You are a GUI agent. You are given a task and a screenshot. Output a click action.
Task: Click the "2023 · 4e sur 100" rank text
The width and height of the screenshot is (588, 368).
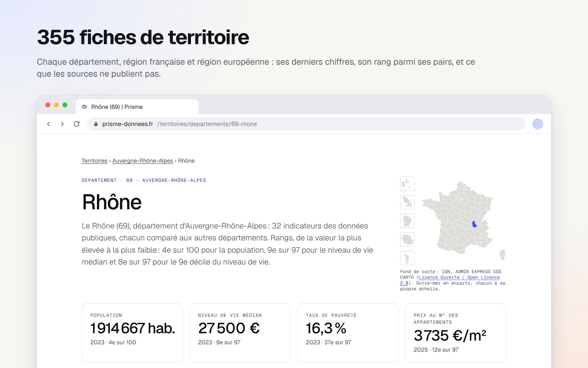pyautogui.click(x=113, y=342)
